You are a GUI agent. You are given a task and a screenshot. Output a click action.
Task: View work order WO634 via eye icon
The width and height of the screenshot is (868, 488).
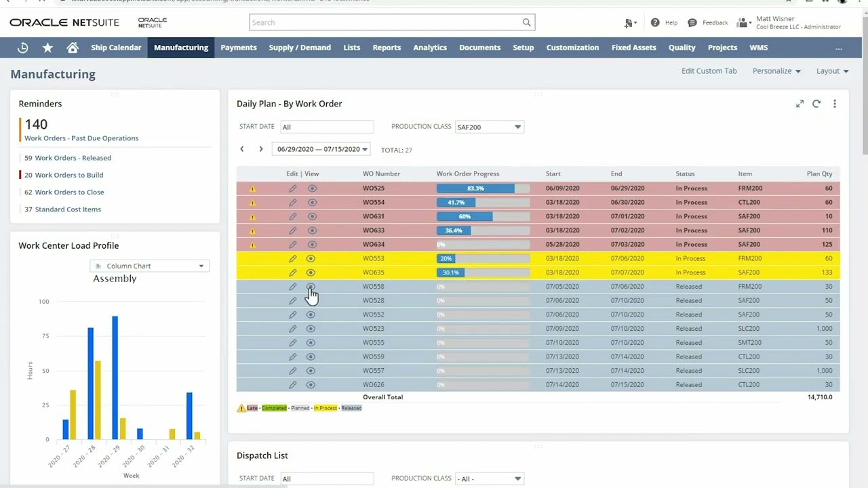[x=312, y=244]
